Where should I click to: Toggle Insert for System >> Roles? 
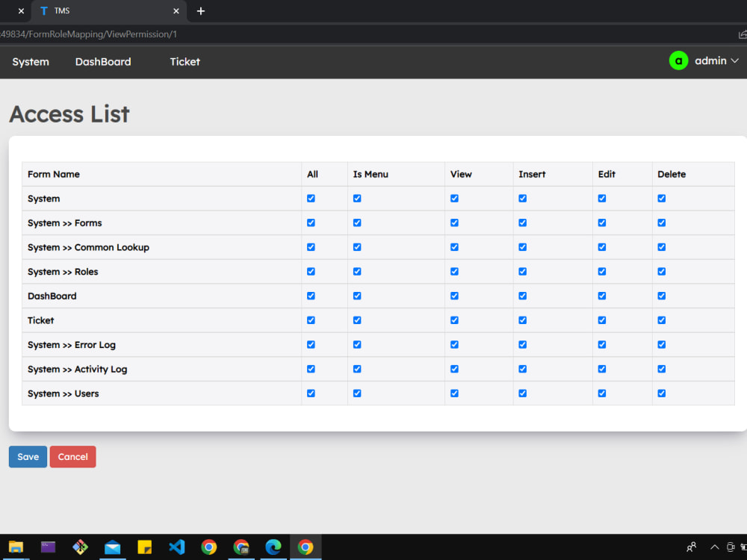(x=523, y=272)
